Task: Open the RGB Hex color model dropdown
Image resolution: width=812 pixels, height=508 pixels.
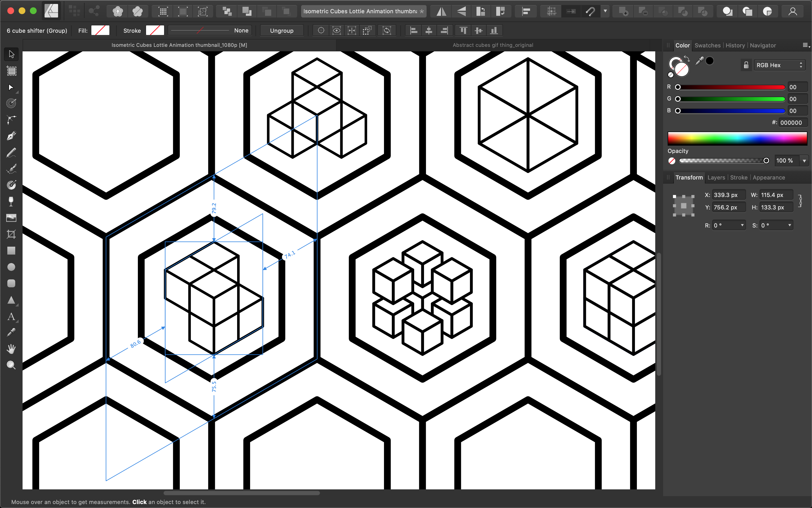Action: coord(780,65)
